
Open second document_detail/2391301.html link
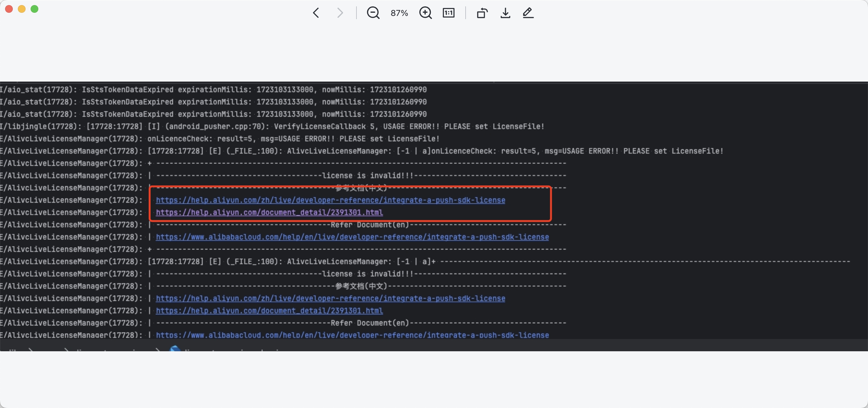pyautogui.click(x=269, y=311)
